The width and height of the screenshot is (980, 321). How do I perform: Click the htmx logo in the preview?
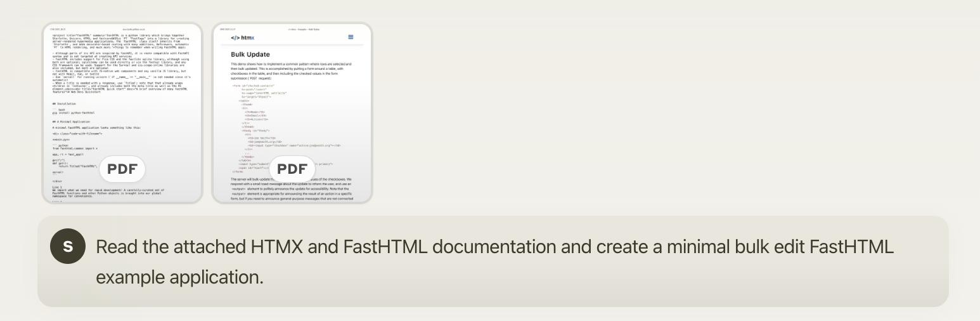[x=242, y=38]
